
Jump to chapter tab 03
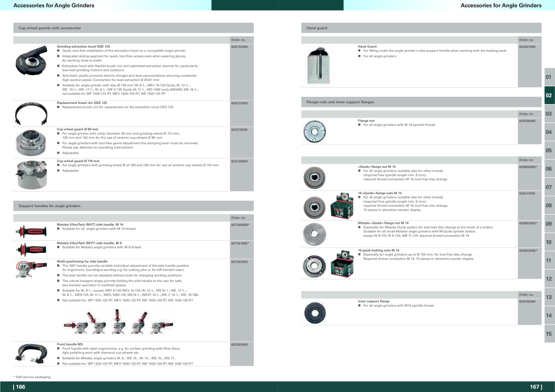point(549,114)
